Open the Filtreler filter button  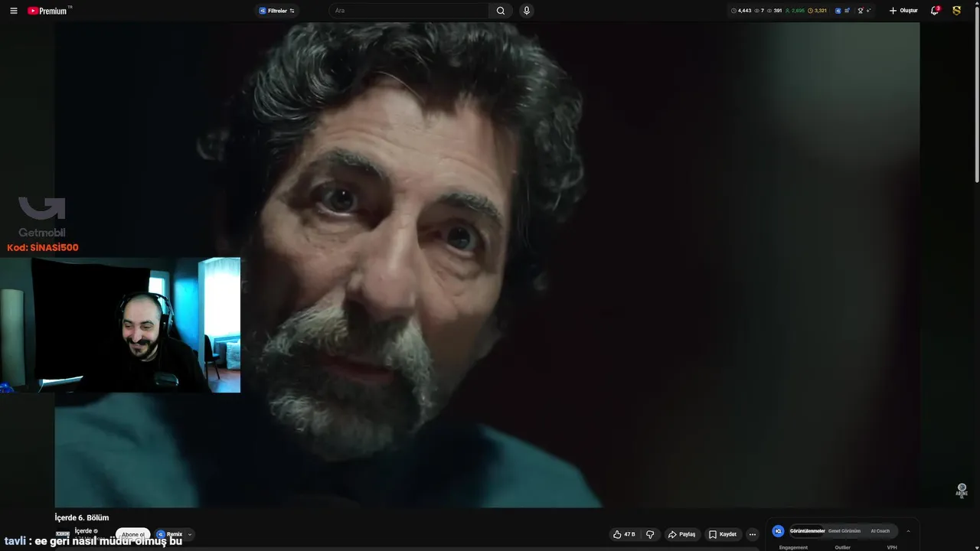277,11
